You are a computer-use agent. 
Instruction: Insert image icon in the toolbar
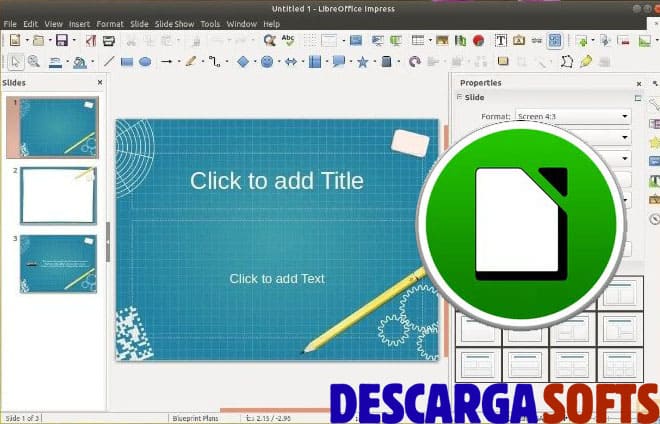[x=442, y=40]
